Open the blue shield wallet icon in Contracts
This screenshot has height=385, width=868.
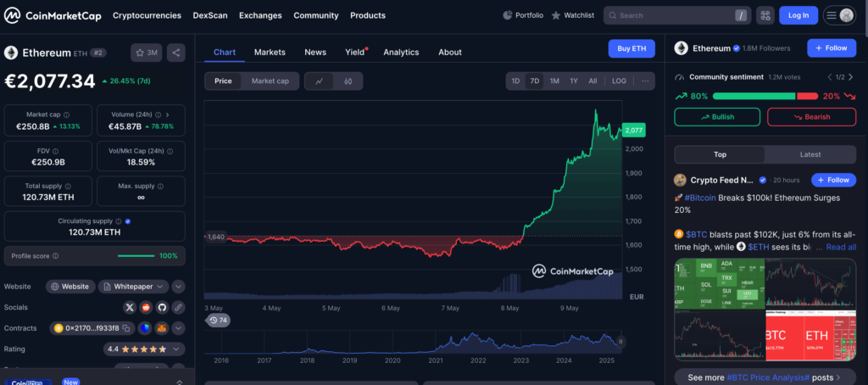click(x=144, y=328)
